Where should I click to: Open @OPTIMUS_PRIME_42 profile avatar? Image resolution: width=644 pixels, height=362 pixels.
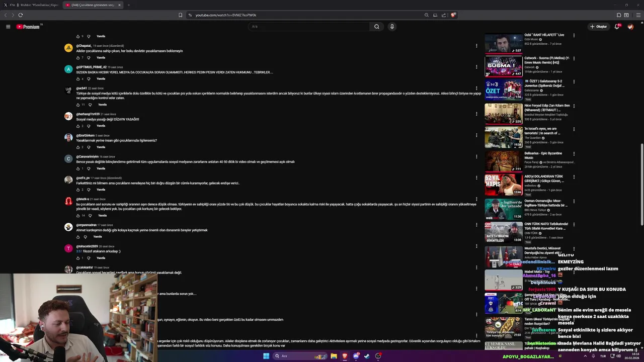tap(68, 69)
